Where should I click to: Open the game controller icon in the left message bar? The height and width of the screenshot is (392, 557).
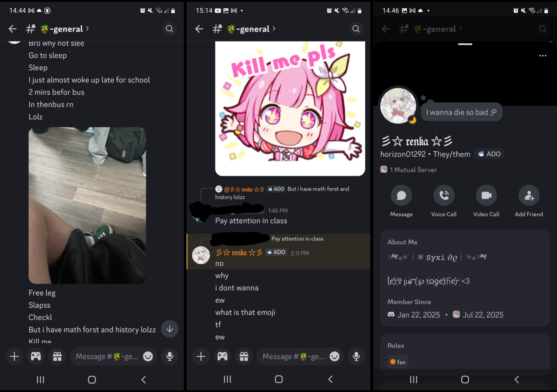pos(36,356)
